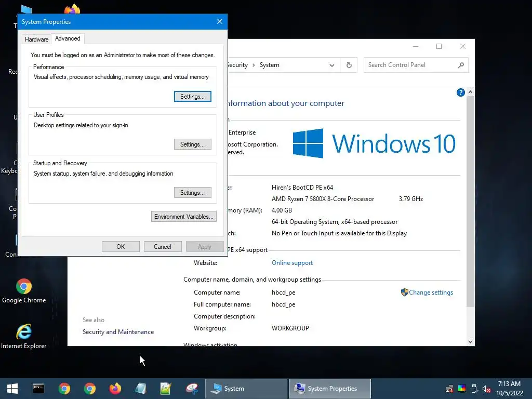This screenshot has width=532, height=399.
Task: Refresh the Control Panel address bar
Action: tap(349, 65)
